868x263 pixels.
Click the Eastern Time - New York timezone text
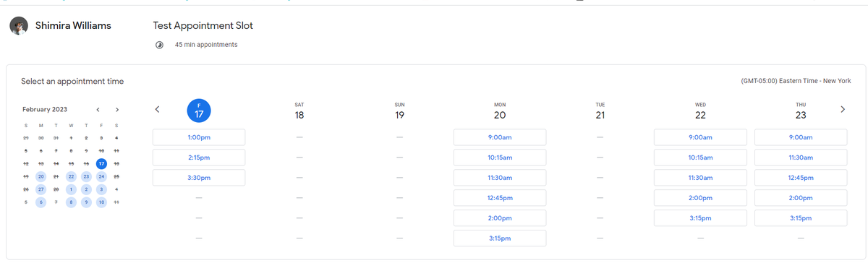click(796, 81)
